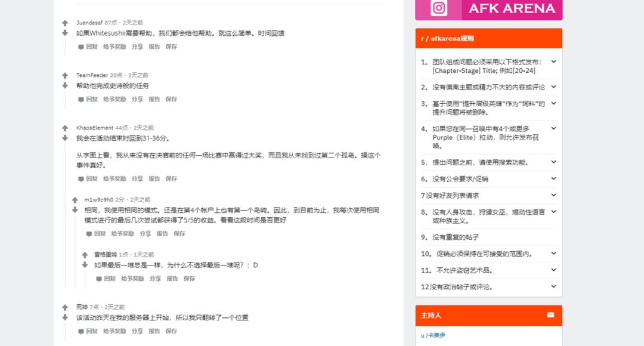644x346 pixels.
Task: Click 保存 on TeamFeeder comment
Action: pos(171,100)
